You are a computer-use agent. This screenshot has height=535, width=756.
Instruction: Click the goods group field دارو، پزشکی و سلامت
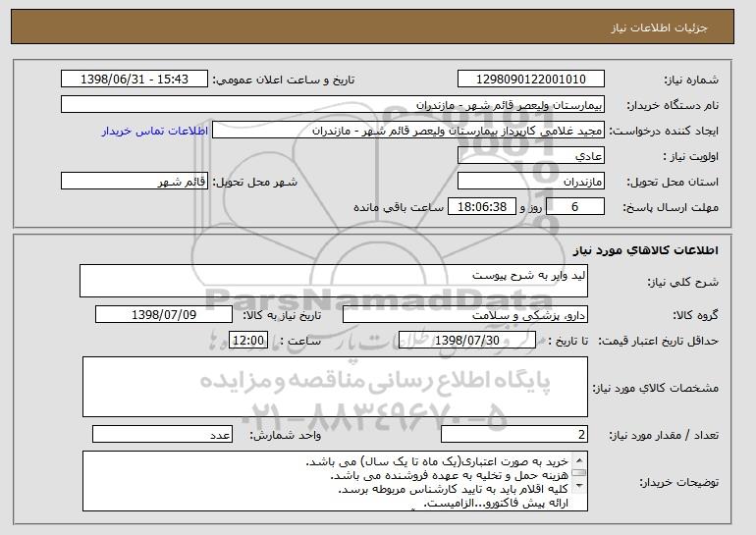(465, 315)
